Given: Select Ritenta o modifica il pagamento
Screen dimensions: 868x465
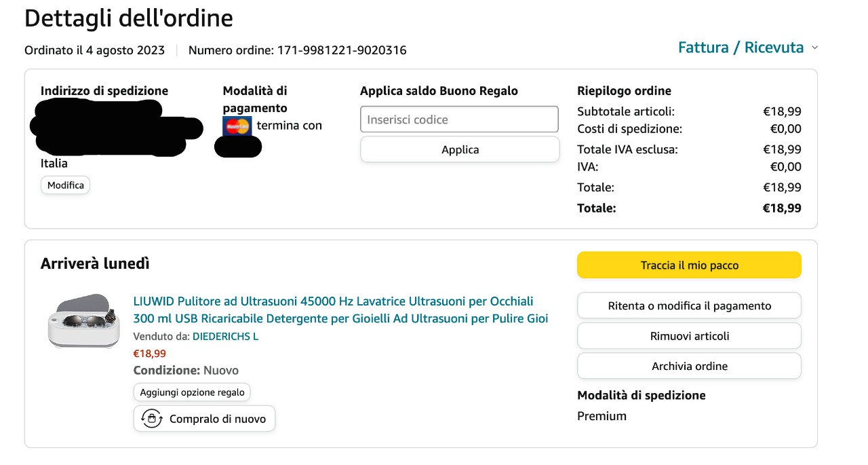Looking at the screenshot, I should tap(689, 305).
